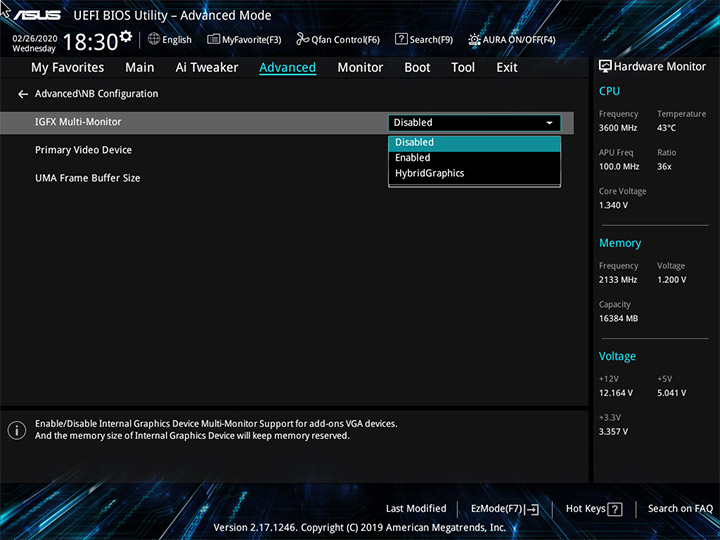Select the IGFX Multi-Monitor setting label

pyautogui.click(x=78, y=122)
